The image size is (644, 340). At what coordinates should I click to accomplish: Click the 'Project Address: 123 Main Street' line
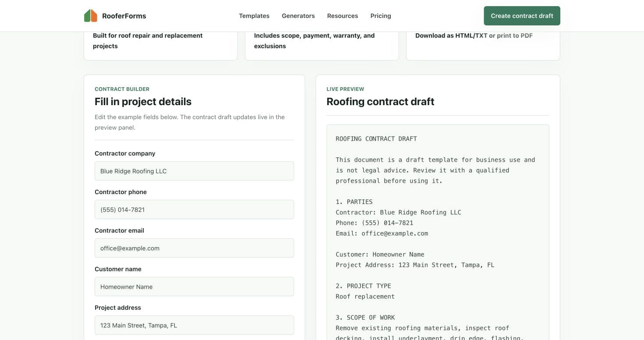415,265
